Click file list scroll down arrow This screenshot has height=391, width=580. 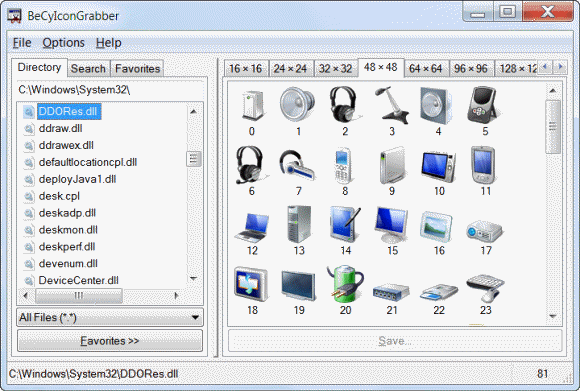(x=193, y=278)
